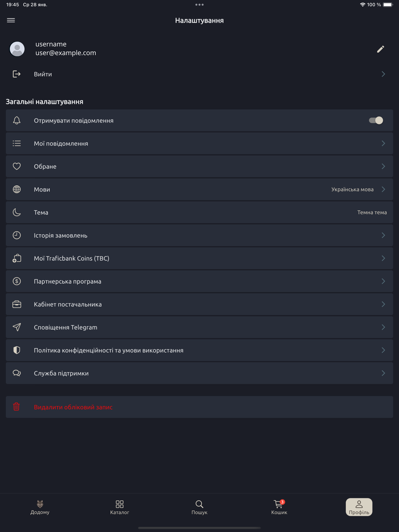Open Політика конфіденційності та умови використання

[199, 350]
